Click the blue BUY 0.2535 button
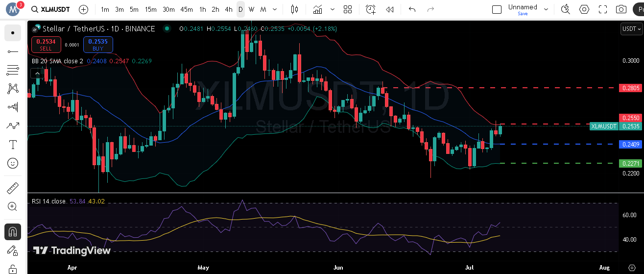Screen dimensions: 644x274 click(98, 45)
